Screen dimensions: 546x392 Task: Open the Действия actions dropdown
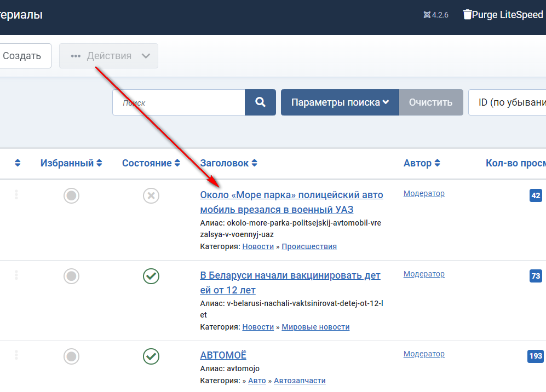(x=109, y=56)
